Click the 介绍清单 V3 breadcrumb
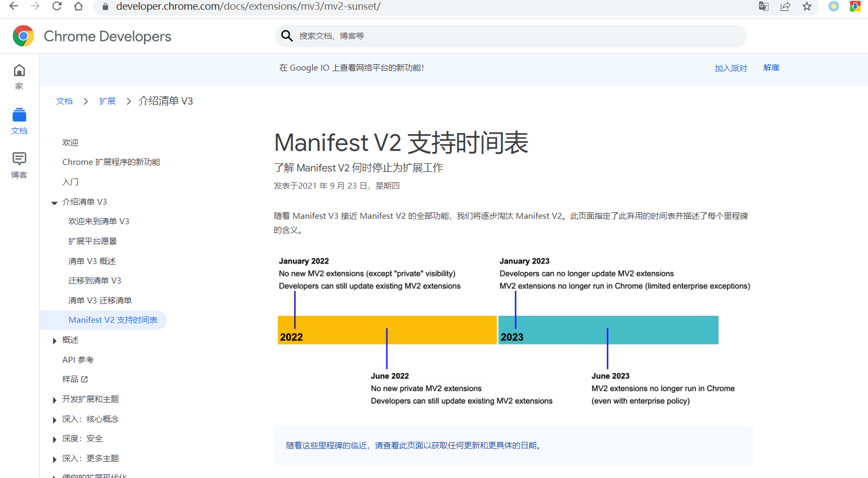Viewport: 868px width, 478px height. [166, 101]
